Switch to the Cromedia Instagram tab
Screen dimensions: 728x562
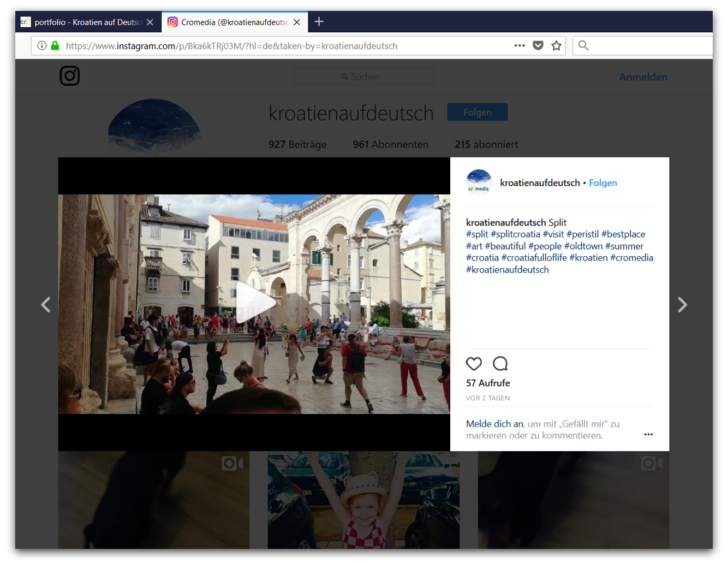235,22
